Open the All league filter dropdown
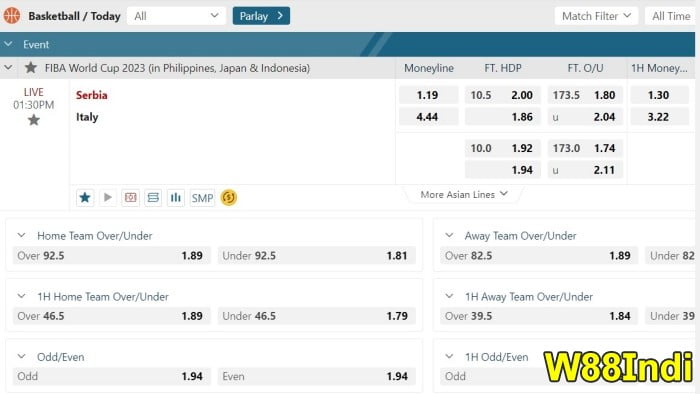Screen dimensions: 700x394 coord(176,16)
